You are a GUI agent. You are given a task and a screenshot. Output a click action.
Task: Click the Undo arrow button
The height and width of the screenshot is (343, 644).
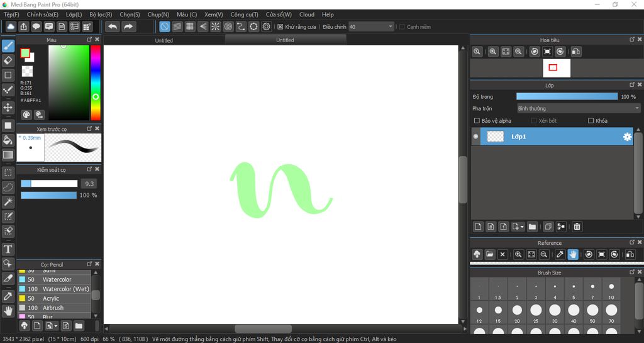[112, 26]
